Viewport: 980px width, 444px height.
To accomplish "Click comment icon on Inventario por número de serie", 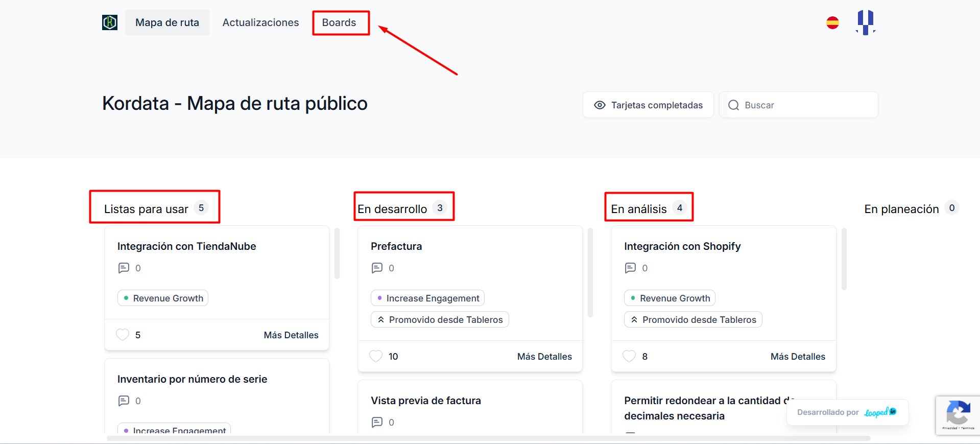I will pyautogui.click(x=124, y=401).
